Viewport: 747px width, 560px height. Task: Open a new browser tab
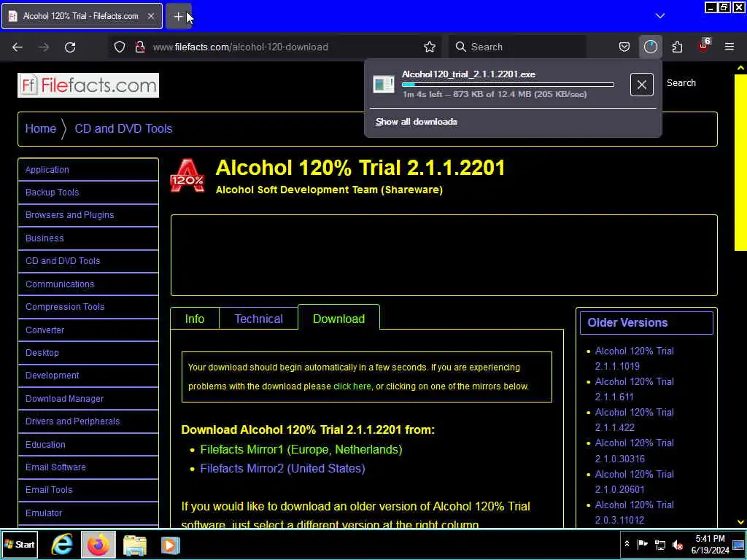pos(178,16)
